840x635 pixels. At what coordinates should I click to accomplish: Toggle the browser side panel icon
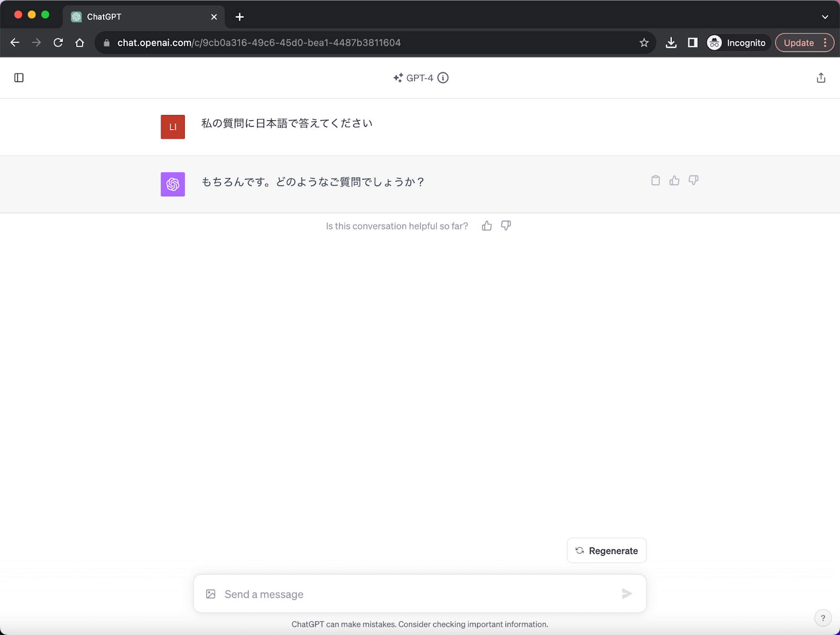692,43
